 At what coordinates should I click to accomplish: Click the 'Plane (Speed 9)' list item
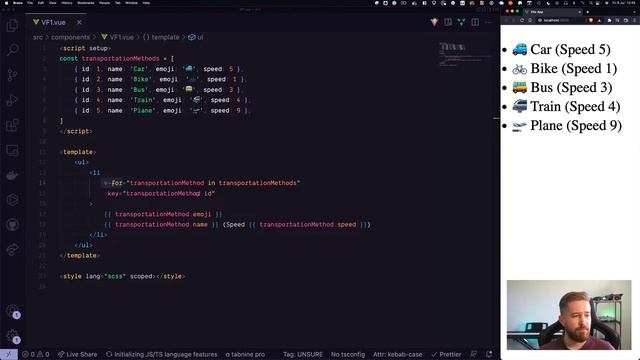coord(567,126)
